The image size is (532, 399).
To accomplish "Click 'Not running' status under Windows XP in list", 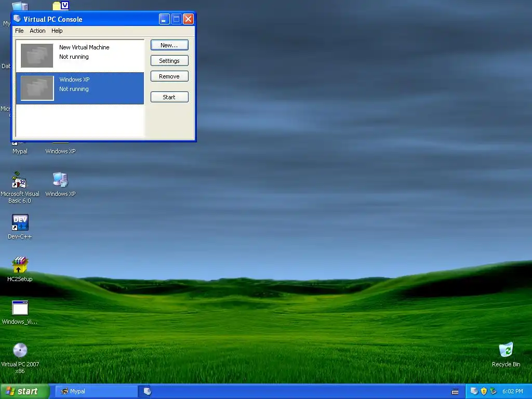I will click(74, 89).
